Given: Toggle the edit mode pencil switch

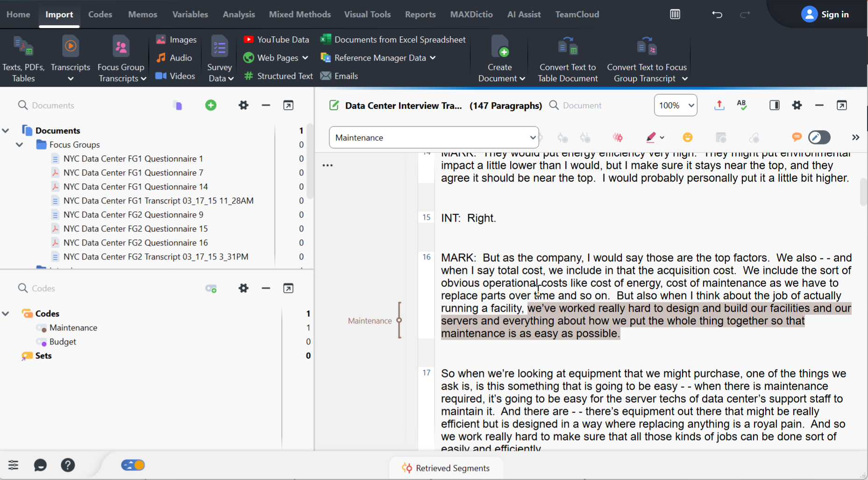Looking at the screenshot, I should click(x=819, y=137).
